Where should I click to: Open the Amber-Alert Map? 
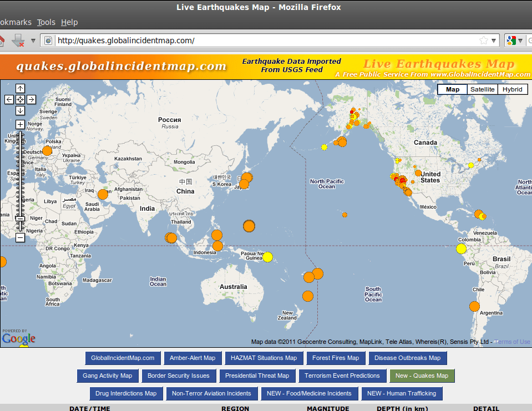click(192, 358)
